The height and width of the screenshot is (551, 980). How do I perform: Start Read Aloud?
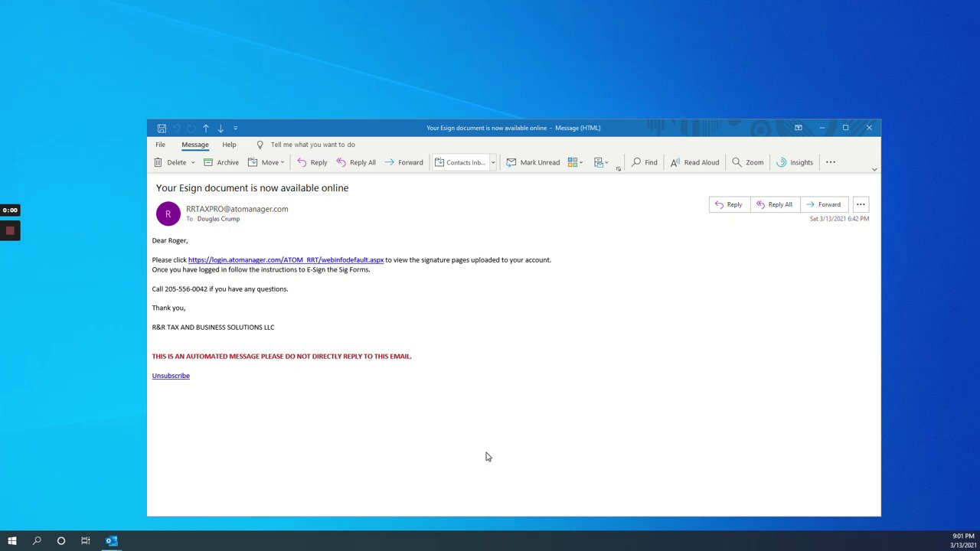pyautogui.click(x=694, y=162)
